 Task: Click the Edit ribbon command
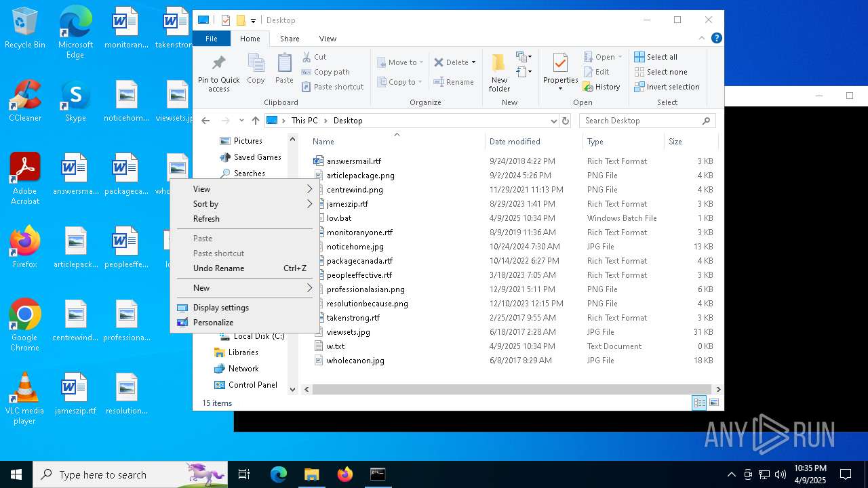click(x=596, y=72)
